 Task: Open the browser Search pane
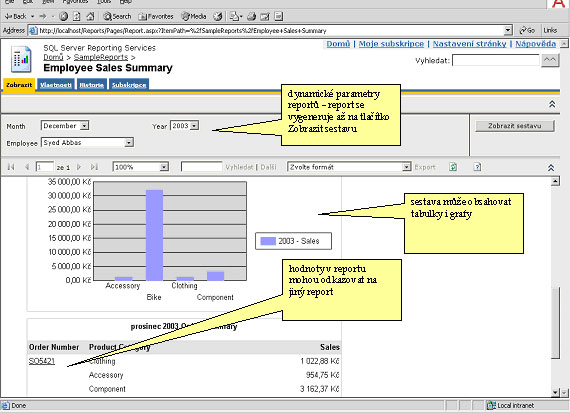[x=117, y=16]
